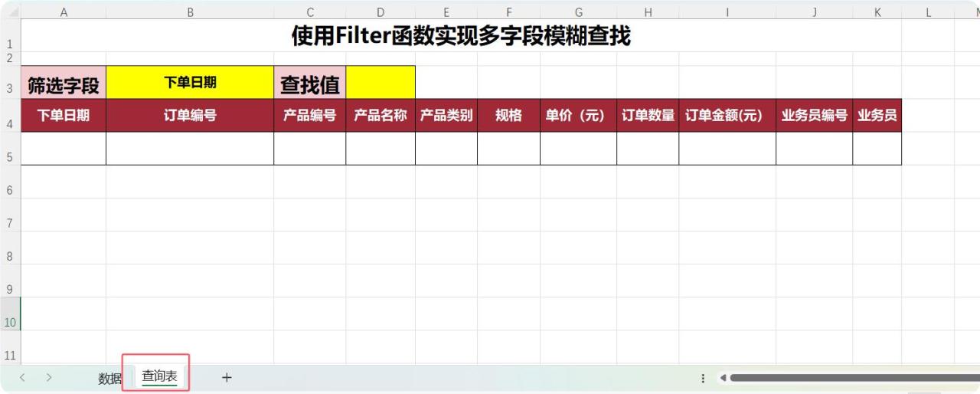Viewport: 980px width, 394px height.
Task: Select column K header
Action: [x=877, y=11]
